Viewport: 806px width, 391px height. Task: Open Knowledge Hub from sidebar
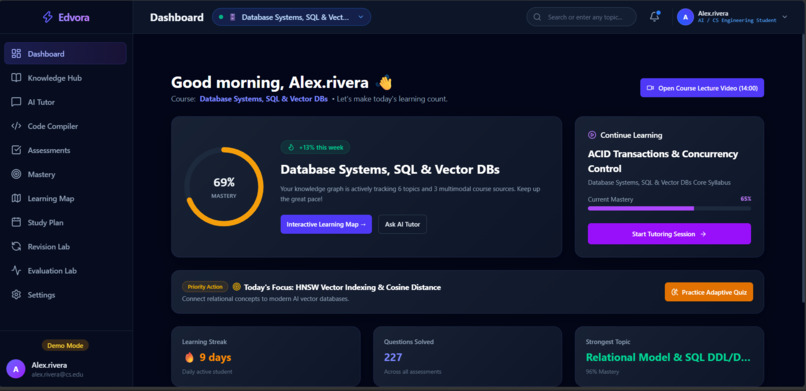point(65,78)
